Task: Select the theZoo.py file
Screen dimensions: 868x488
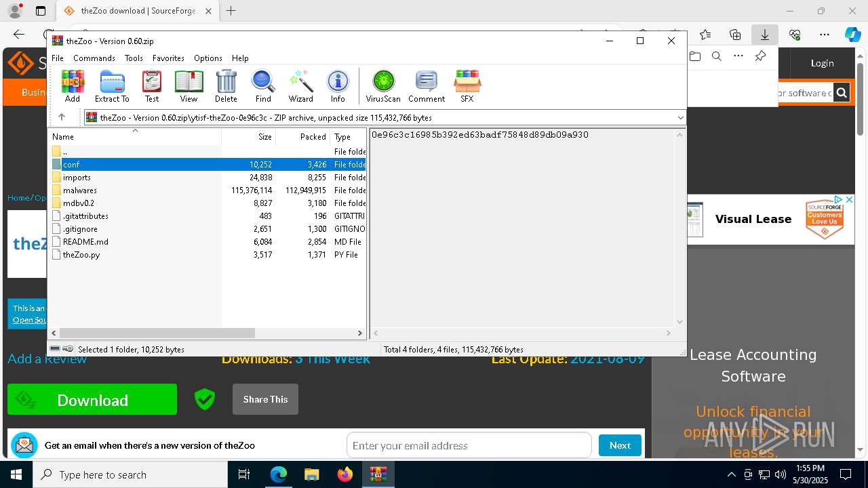Action: [208, 255]
